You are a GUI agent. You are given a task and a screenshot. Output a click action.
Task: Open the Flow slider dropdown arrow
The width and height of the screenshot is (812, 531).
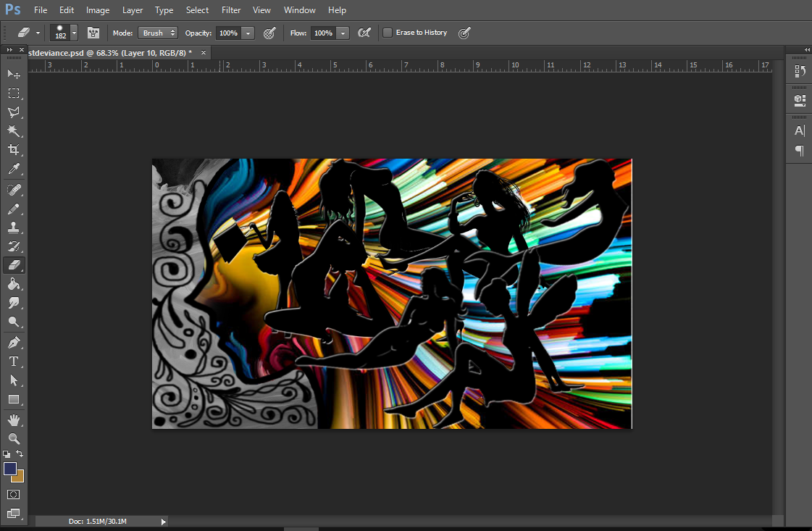343,33
